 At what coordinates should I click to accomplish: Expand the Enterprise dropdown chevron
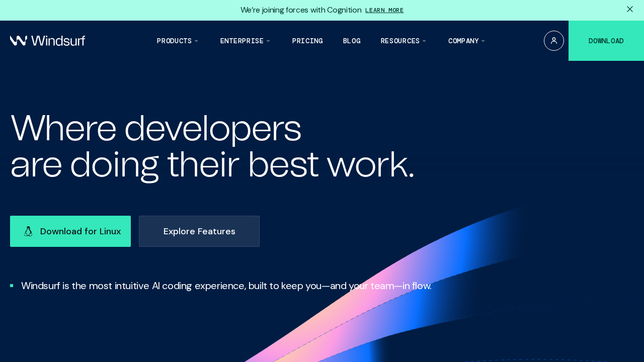pos(268,41)
